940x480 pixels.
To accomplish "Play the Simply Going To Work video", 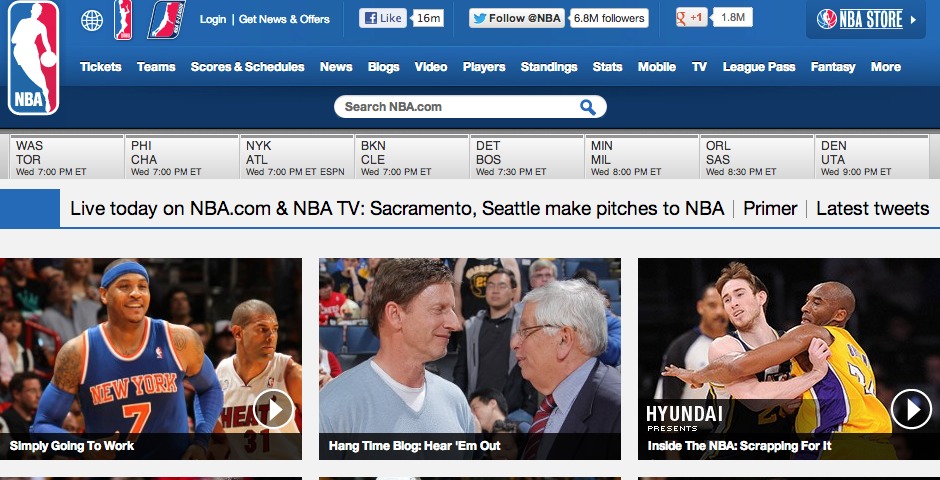I will [273, 409].
